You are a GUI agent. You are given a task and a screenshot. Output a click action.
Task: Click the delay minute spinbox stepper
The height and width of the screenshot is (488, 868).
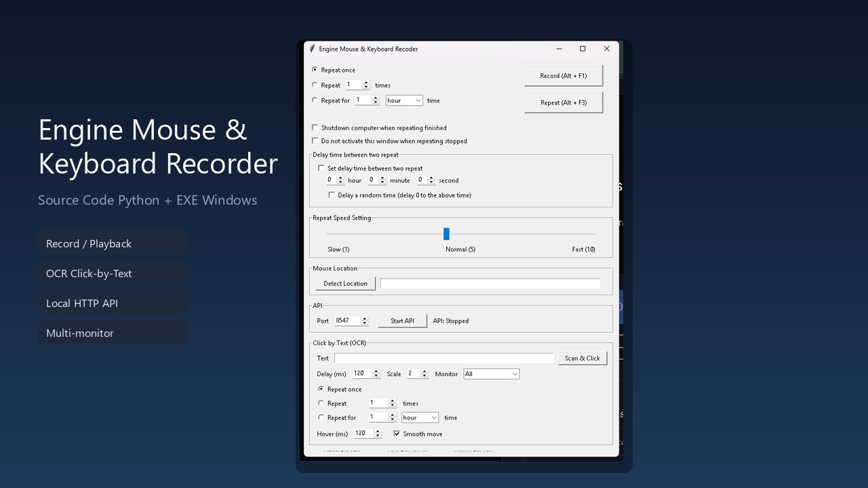tap(382, 180)
